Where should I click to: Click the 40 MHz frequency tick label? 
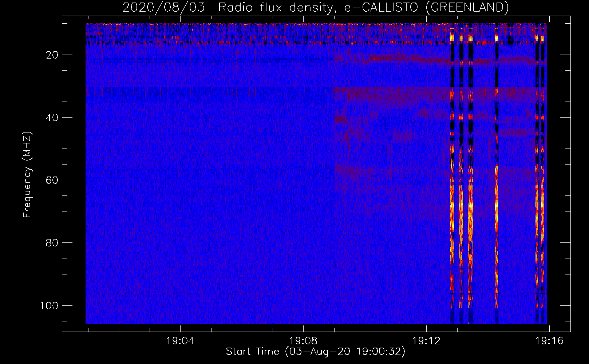(52, 118)
